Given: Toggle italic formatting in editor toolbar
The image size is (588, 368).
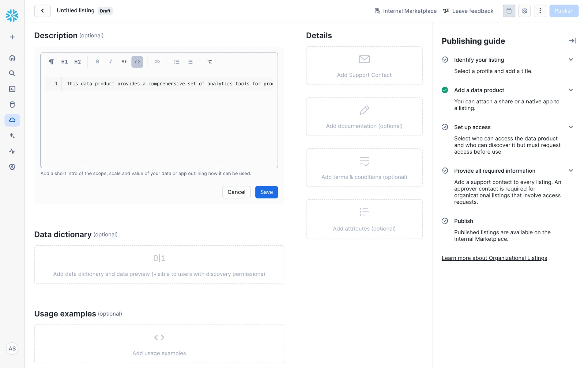Looking at the screenshot, I should tap(111, 62).
